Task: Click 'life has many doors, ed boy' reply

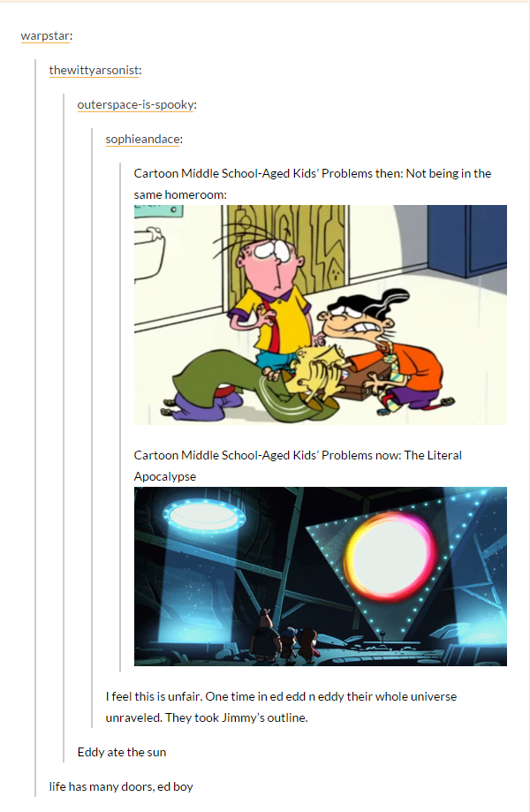Action: (x=121, y=786)
